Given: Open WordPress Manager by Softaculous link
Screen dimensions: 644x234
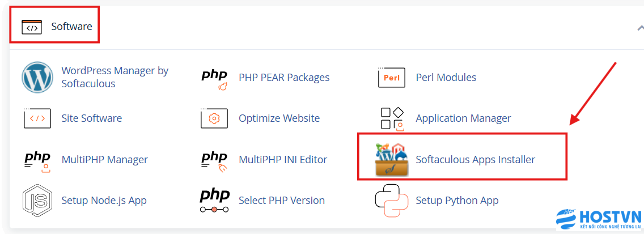Looking at the screenshot, I should click(115, 77).
